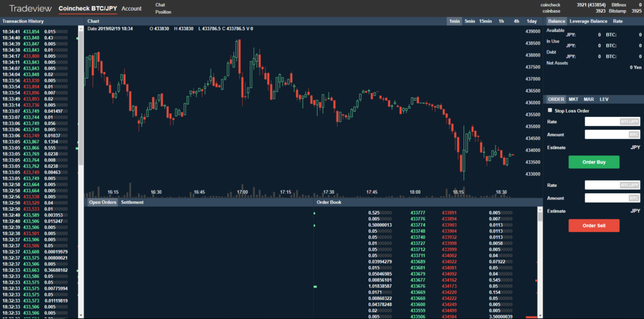Select the 1day chart interval
644x319 pixels.
tap(531, 21)
